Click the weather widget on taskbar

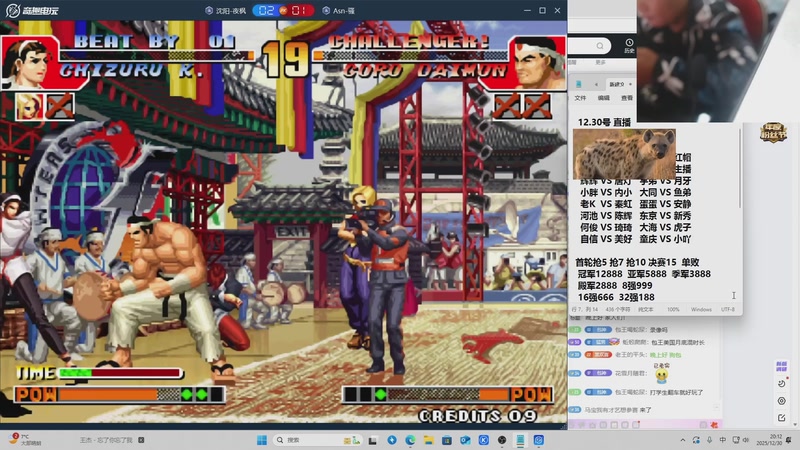(24, 440)
